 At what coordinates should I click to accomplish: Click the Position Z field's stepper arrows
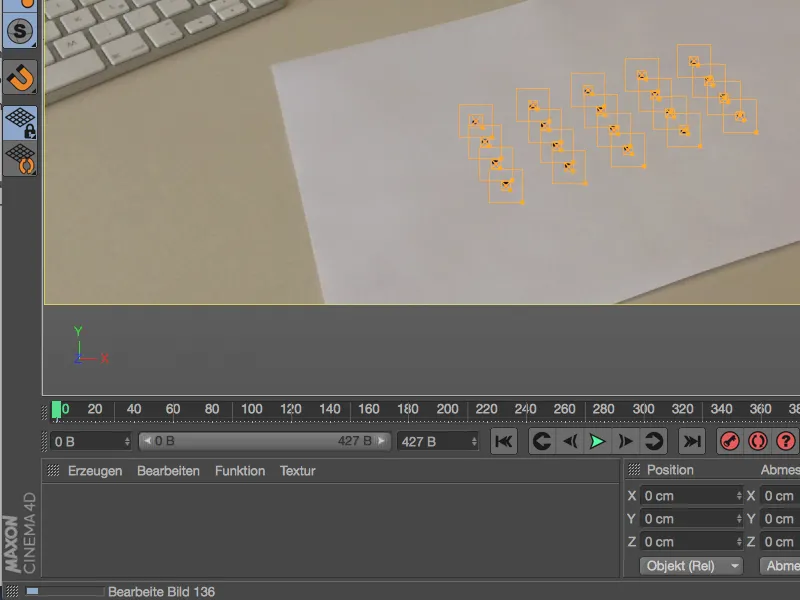[738, 542]
